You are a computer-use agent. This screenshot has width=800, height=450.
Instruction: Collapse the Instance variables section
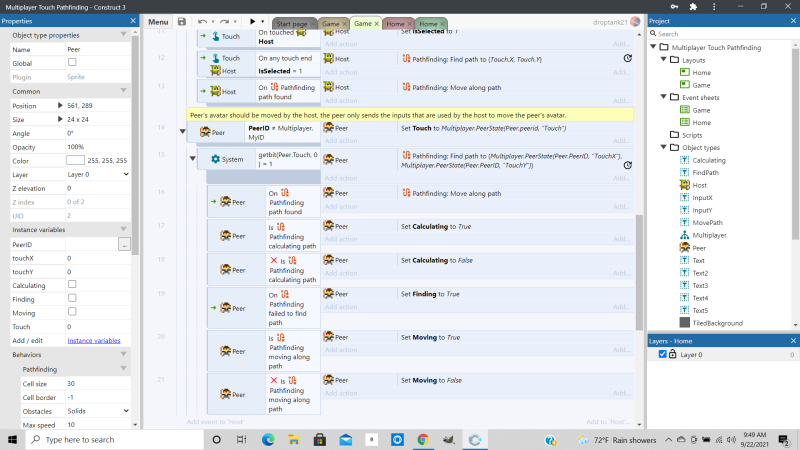coord(123,229)
